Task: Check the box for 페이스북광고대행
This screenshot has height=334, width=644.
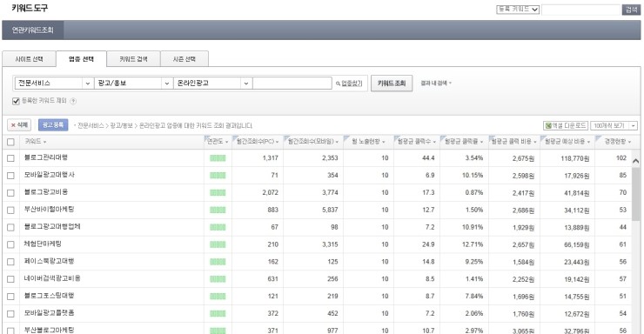Action: (x=10, y=262)
